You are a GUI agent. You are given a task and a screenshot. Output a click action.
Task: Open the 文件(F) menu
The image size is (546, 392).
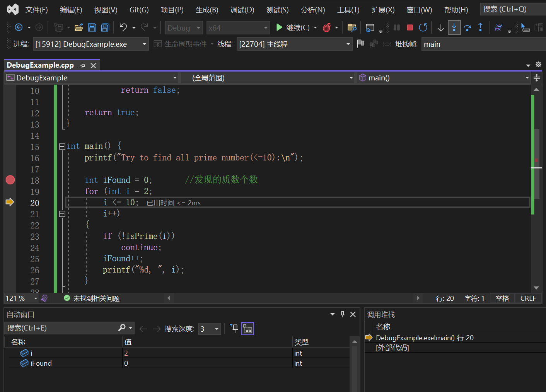tap(36, 10)
